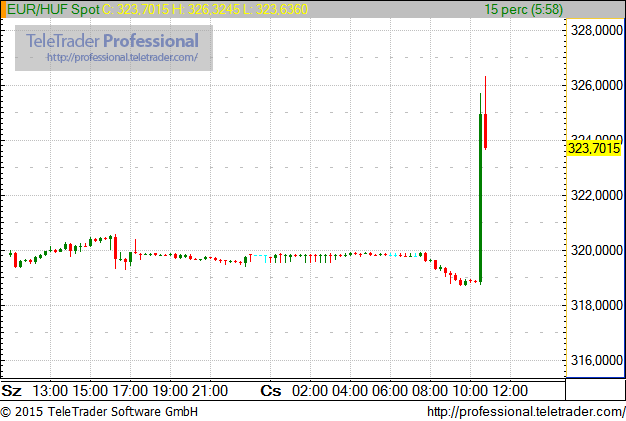Image resolution: width=626 pixels, height=421 pixels.
Task: Click the 19:00 time axis label
Action: point(170,391)
